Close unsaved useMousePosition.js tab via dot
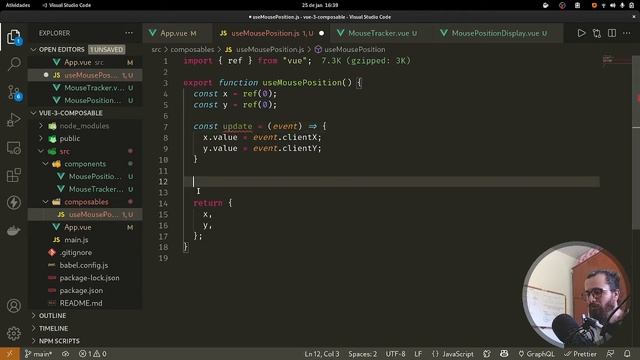 (322, 33)
